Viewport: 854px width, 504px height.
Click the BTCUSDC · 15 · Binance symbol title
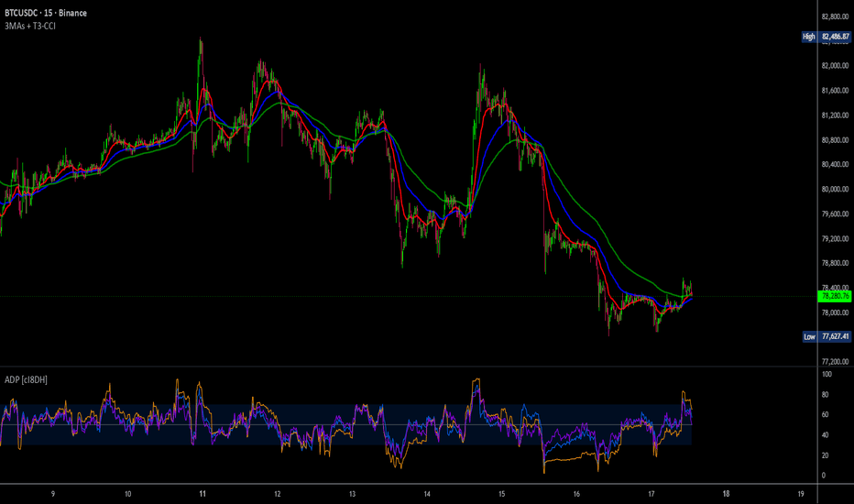click(46, 13)
